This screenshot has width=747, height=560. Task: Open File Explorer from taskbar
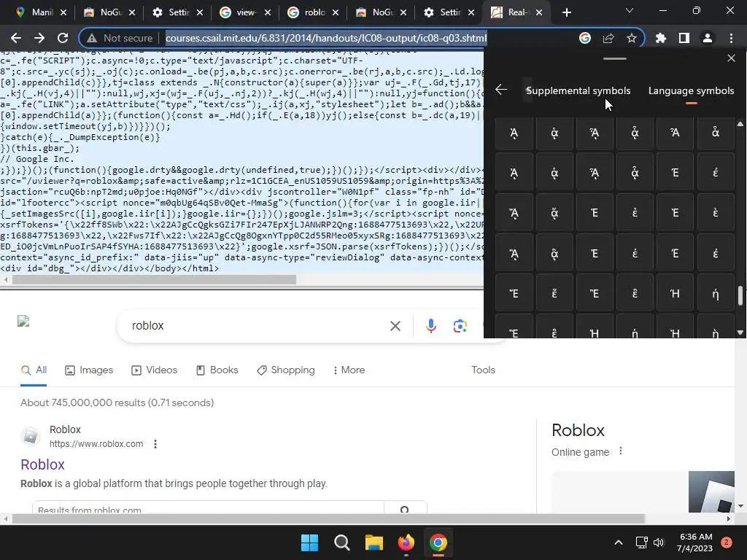(374, 542)
